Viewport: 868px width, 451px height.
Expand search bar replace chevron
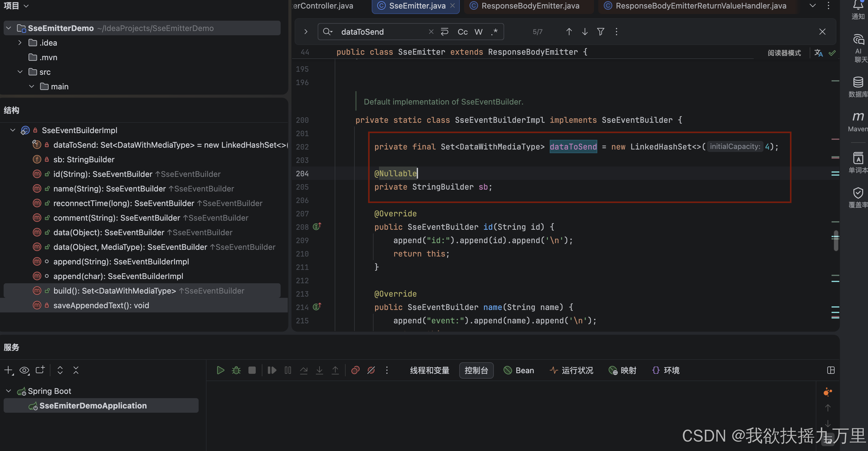point(306,32)
